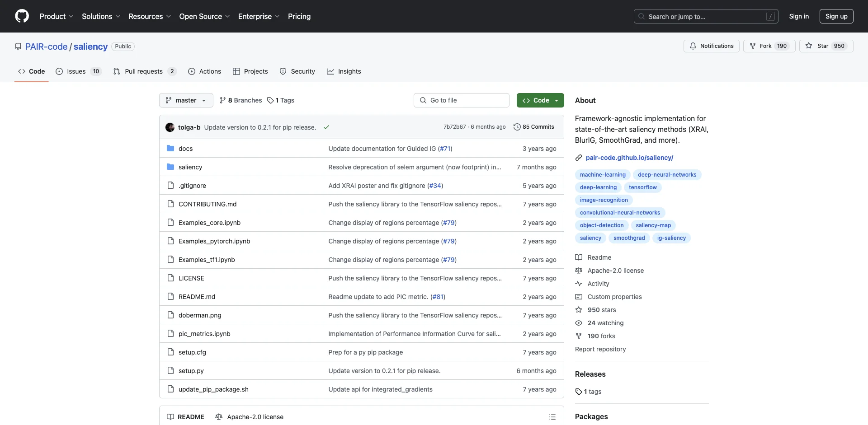Select the Apache-2.0 license tab below files

coord(249,417)
